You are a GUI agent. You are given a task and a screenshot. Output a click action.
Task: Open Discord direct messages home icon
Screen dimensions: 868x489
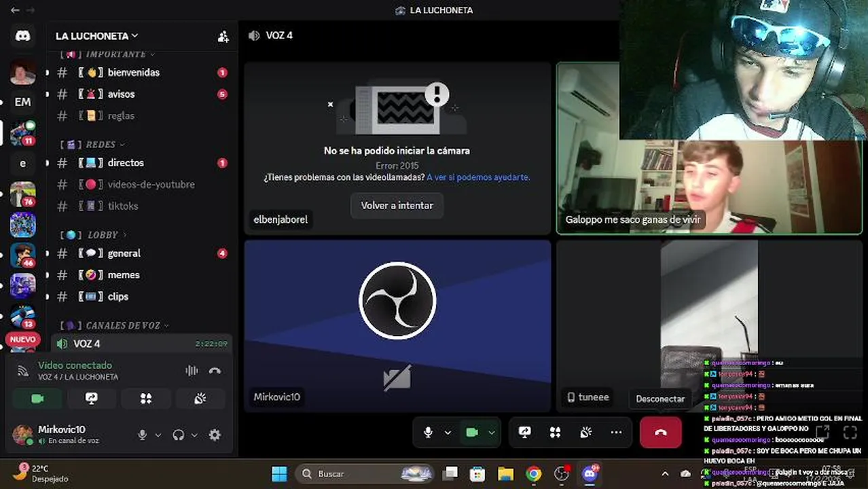pyautogui.click(x=22, y=36)
